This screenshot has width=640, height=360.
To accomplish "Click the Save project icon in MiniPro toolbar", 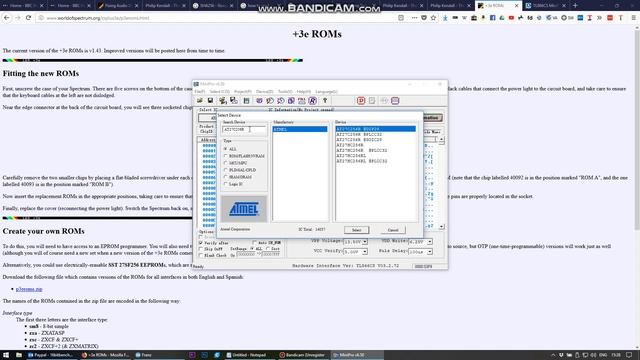I will point(233,100).
